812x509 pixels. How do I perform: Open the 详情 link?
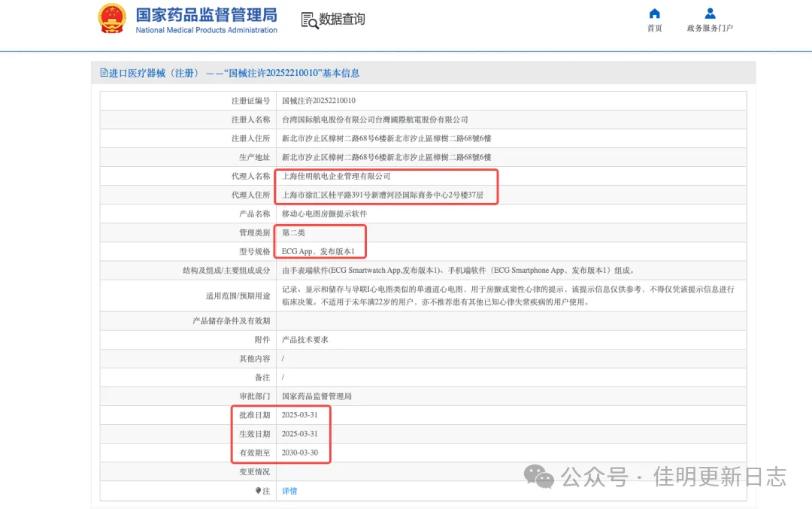coord(289,491)
